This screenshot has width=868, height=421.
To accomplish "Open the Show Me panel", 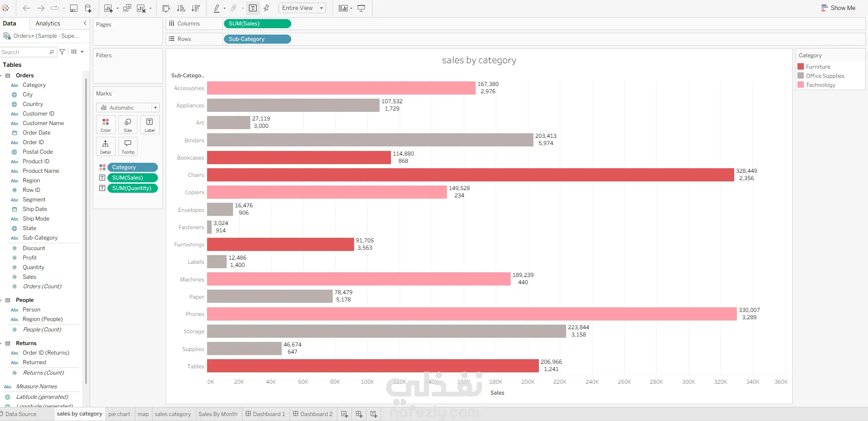I will (x=838, y=8).
